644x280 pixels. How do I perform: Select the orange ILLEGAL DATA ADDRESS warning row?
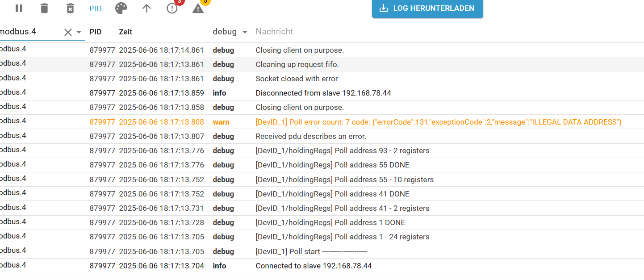pos(438,122)
